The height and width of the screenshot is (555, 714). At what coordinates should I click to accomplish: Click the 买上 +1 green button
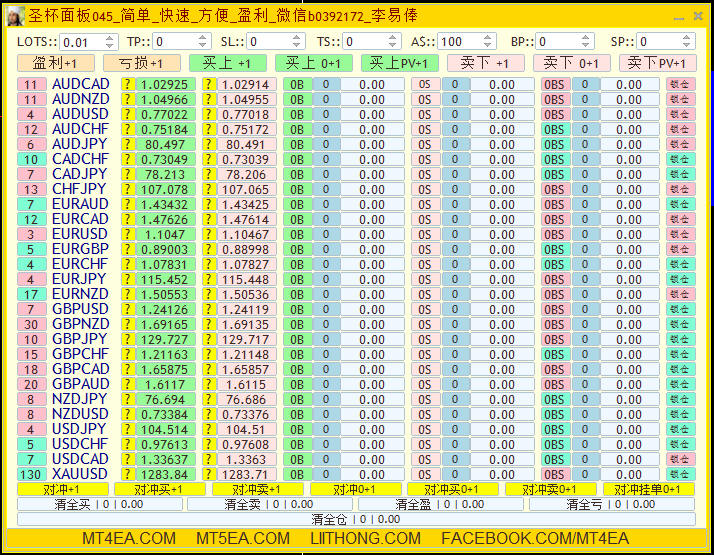coord(227,63)
